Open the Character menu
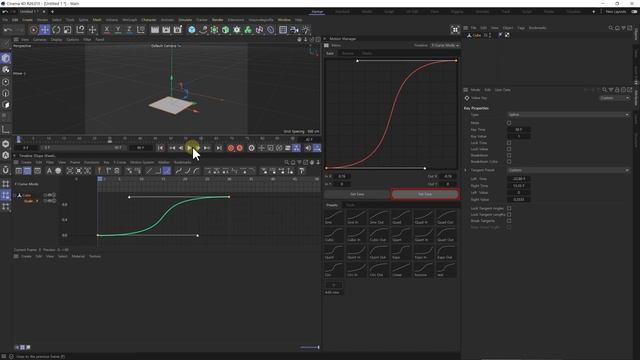 click(149, 20)
